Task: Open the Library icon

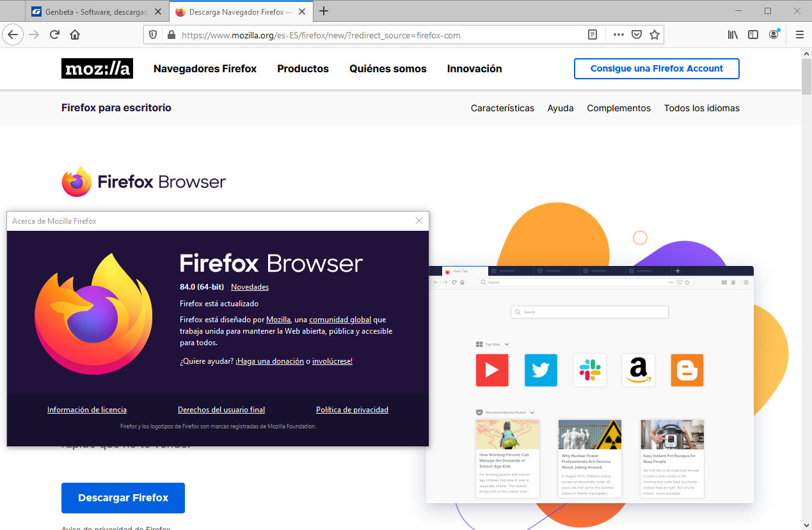Action: [733, 35]
